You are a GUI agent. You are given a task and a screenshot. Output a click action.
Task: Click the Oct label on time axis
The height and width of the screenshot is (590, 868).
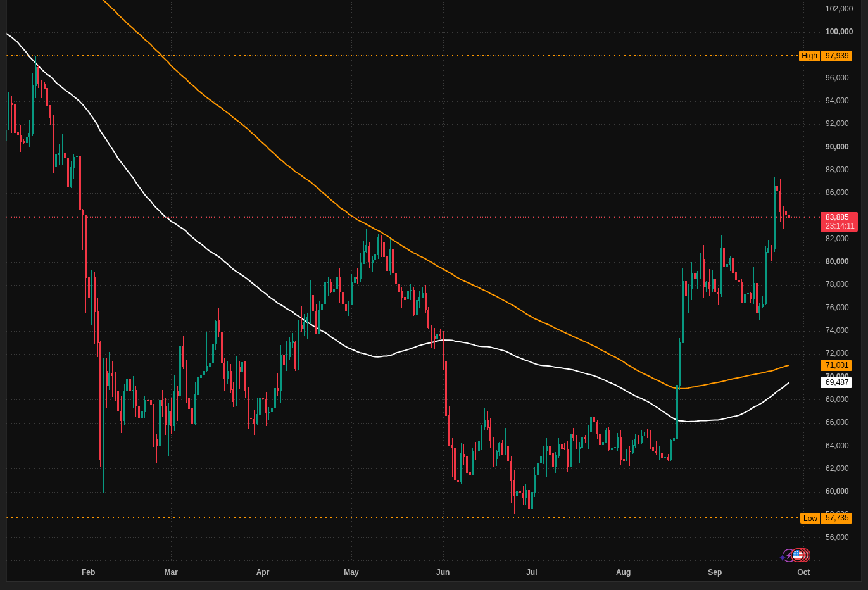pyautogui.click(x=803, y=572)
